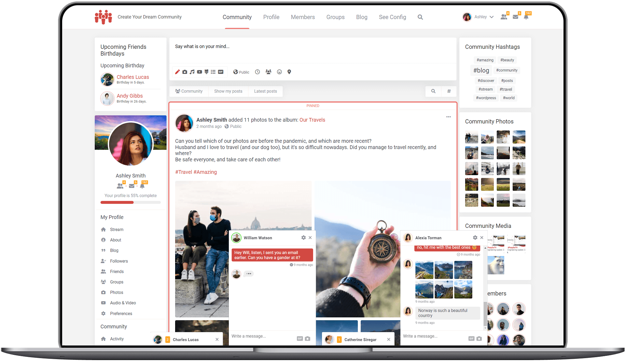Open settings gear in William Watson chat

click(303, 238)
